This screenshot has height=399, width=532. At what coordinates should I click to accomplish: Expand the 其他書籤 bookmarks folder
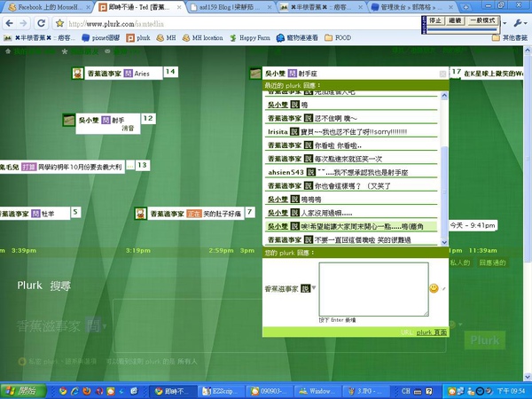[x=510, y=37]
